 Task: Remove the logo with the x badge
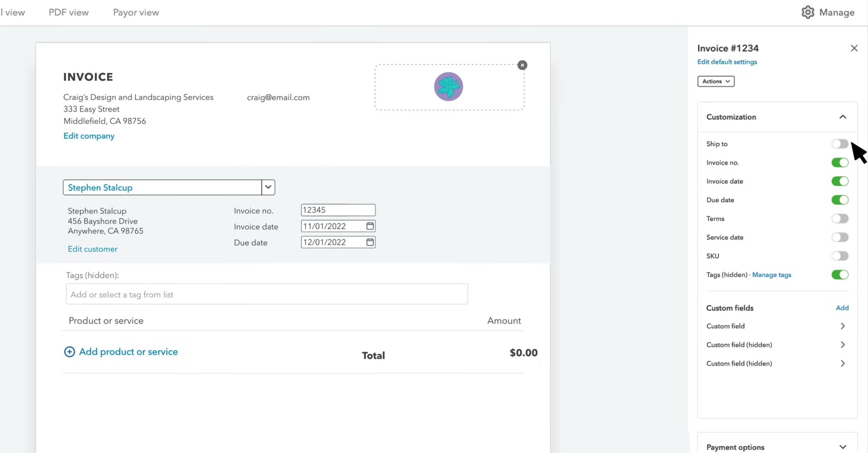click(522, 65)
